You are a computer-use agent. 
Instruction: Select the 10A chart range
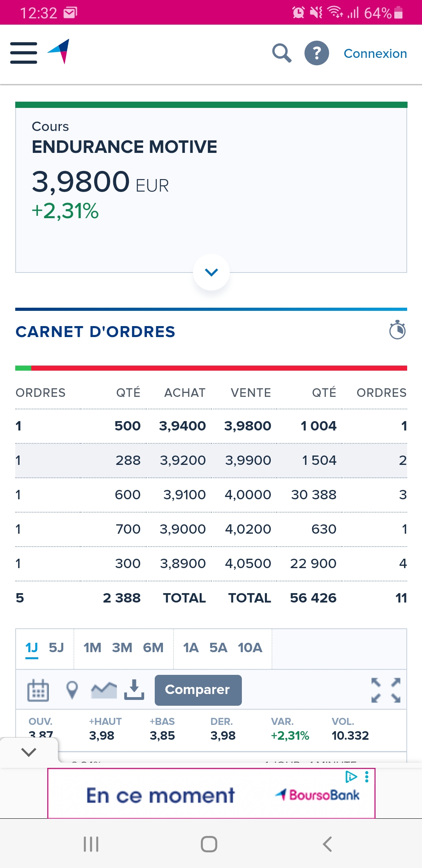click(x=250, y=648)
